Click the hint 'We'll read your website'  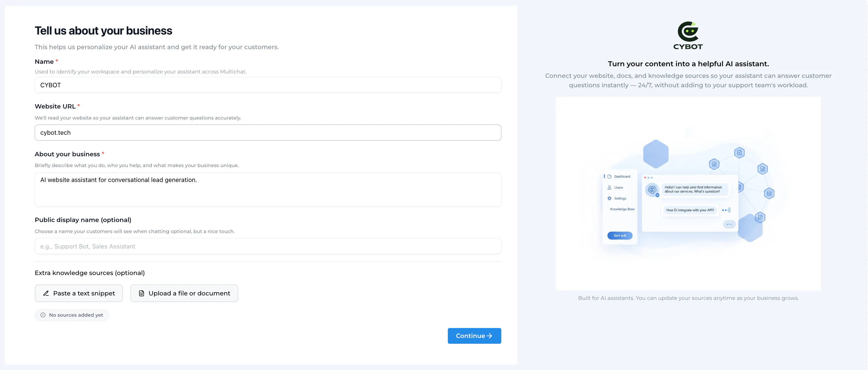pos(138,118)
